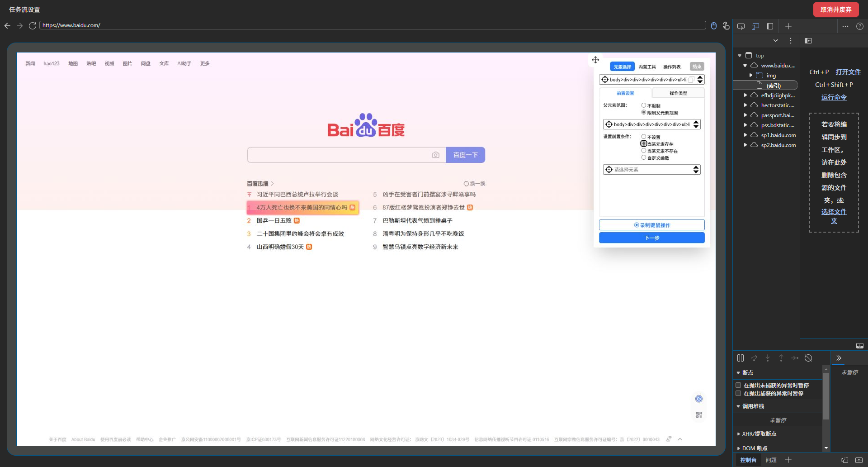This screenshot has height=467, width=868.
Task: Click the '百度一下' search button
Action: click(466, 155)
